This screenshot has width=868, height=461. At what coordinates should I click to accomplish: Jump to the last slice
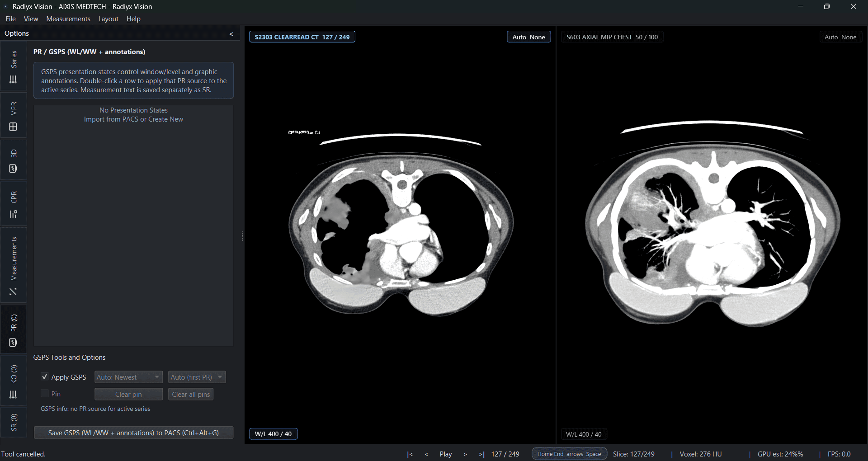[481, 454]
